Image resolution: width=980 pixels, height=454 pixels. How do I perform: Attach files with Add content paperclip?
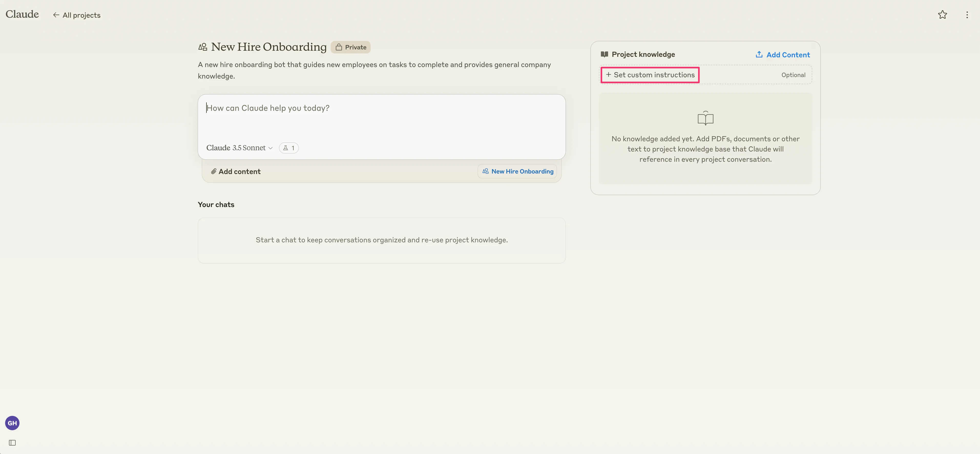236,171
